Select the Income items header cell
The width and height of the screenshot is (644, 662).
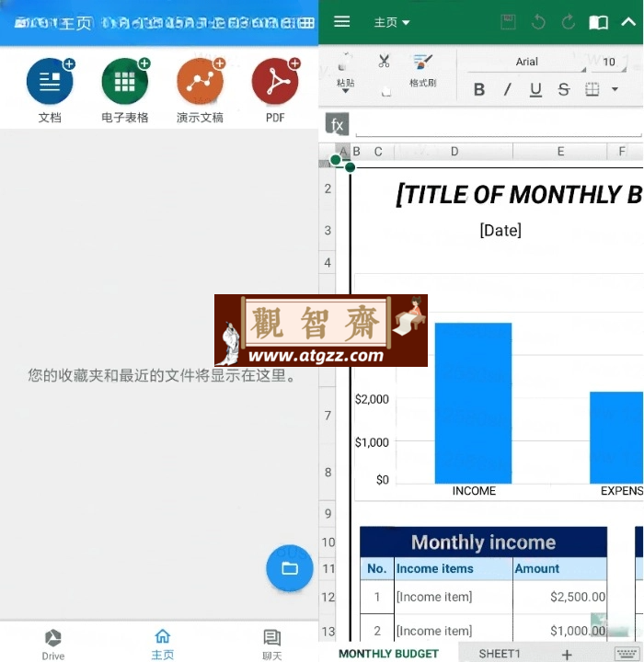[454, 569]
